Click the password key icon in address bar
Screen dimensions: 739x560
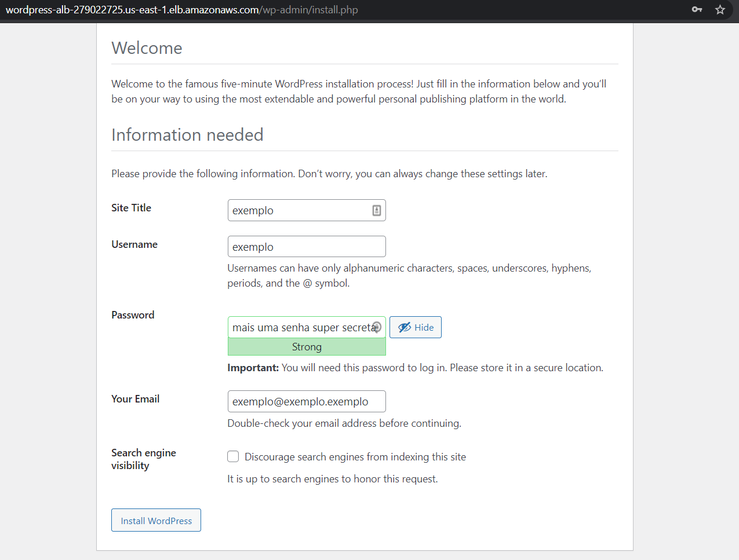coord(697,9)
